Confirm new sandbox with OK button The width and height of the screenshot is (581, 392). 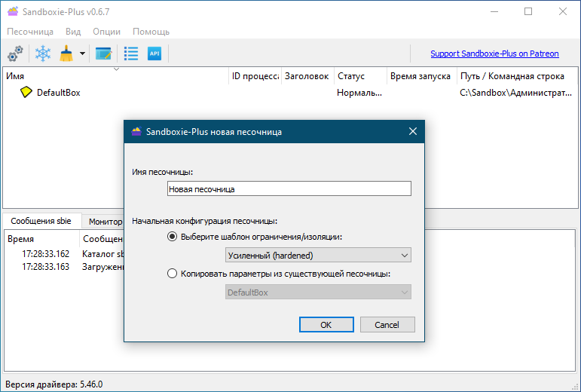pos(326,325)
